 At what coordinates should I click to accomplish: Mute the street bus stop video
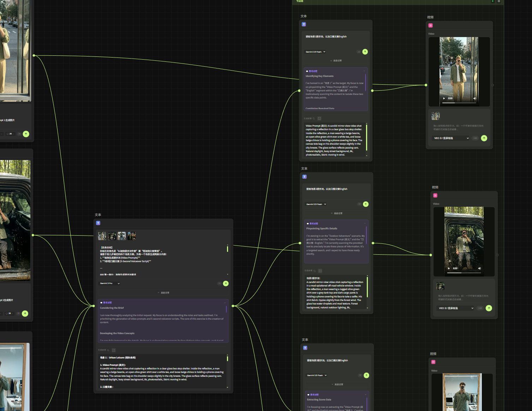[474, 98]
